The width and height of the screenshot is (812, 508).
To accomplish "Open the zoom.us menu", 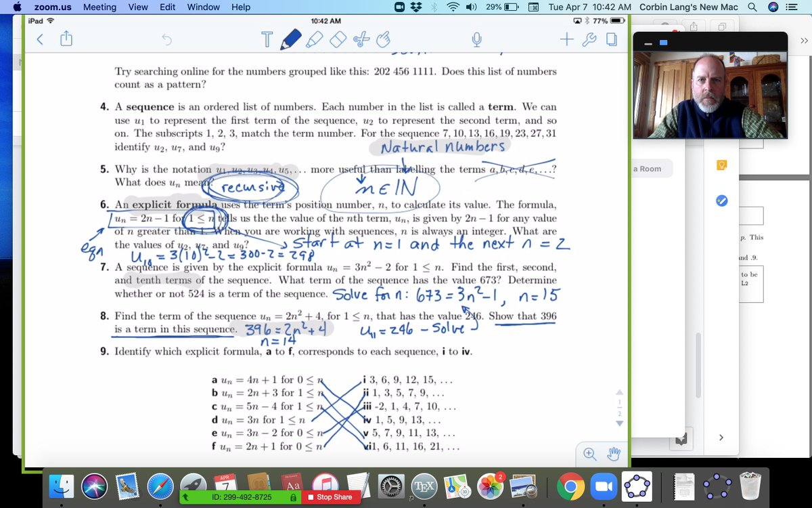I will pyautogui.click(x=53, y=7).
